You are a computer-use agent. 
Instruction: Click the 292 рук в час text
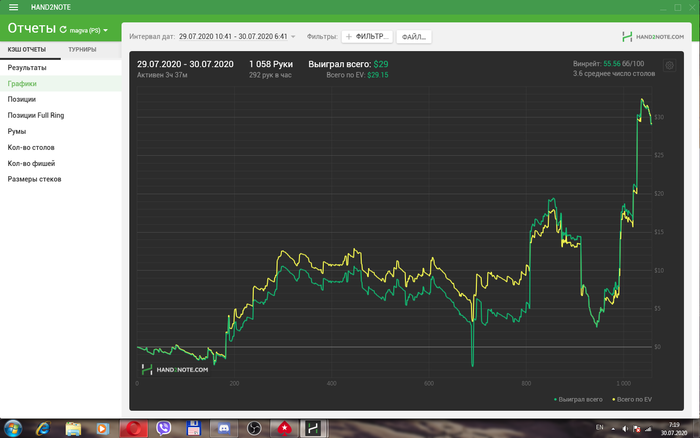270,75
